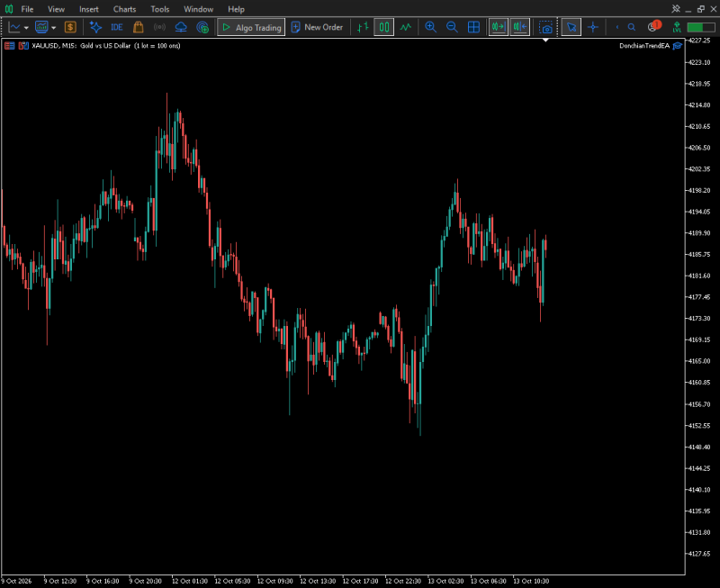Screen dimensions: 720x588
Task: Click the New Order button
Action: [317, 27]
